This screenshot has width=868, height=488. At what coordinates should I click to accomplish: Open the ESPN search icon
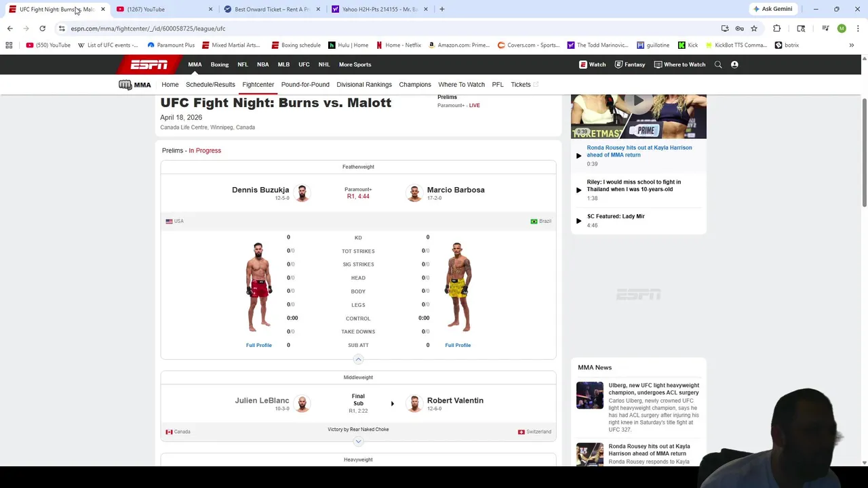point(718,64)
